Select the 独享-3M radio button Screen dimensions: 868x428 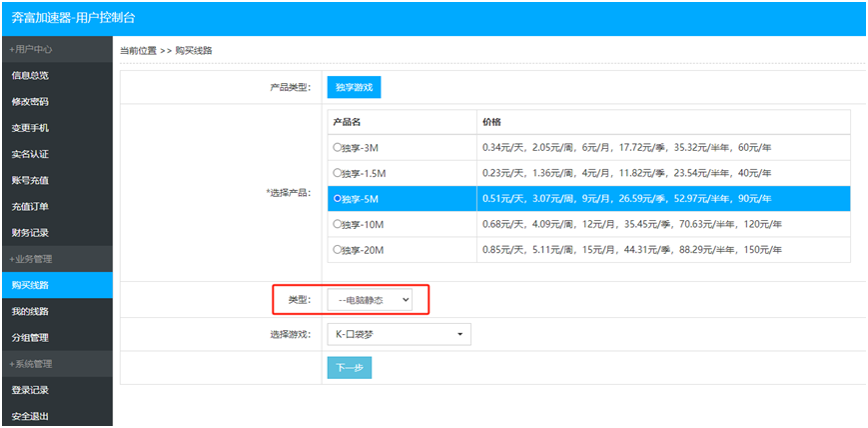[337, 147]
